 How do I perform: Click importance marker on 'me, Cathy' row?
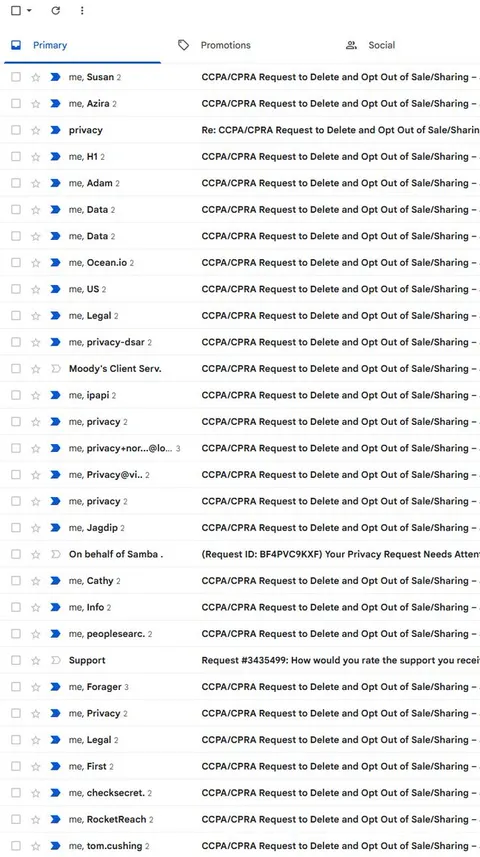(x=55, y=581)
